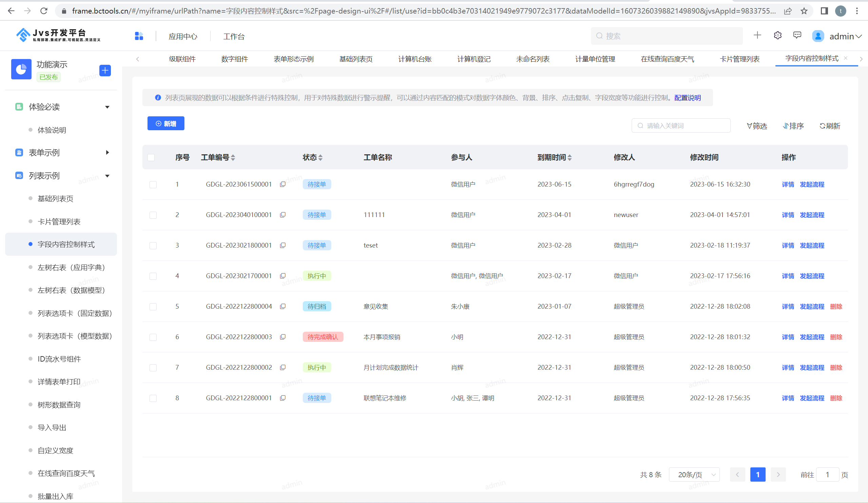The width and height of the screenshot is (868, 503).
Task: Check the select-all checkbox in table header
Action: [151, 158]
